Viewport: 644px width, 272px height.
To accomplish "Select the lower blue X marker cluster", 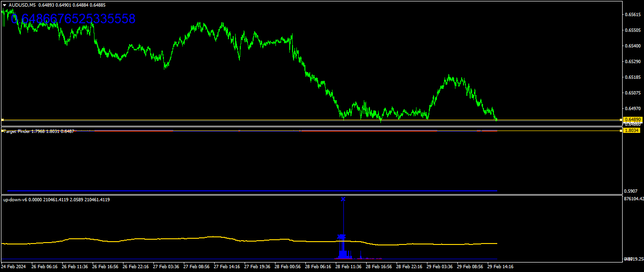I will point(342,236).
